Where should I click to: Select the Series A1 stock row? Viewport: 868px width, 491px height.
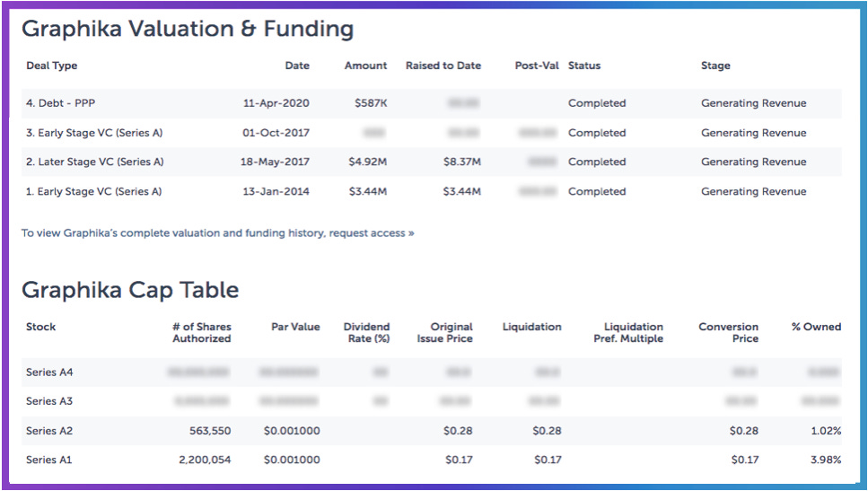coord(432,460)
